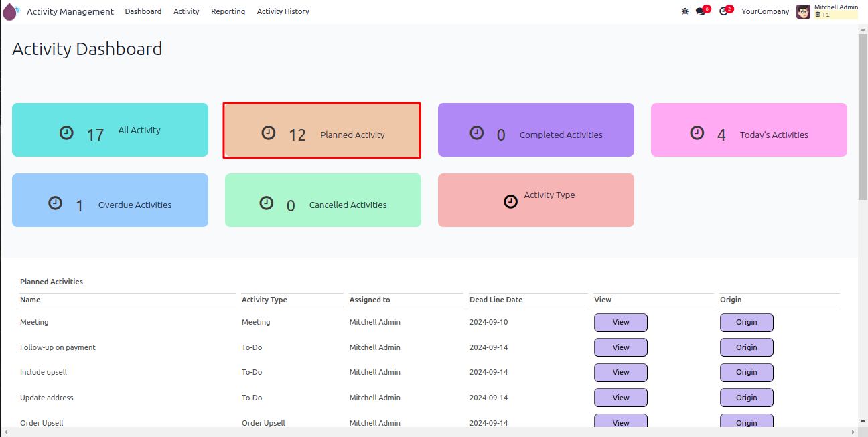Image resolution: width=868 pixels, height=437 pixels.
Task: Open the green Cancelled Activities card
Action: point(323,200)
